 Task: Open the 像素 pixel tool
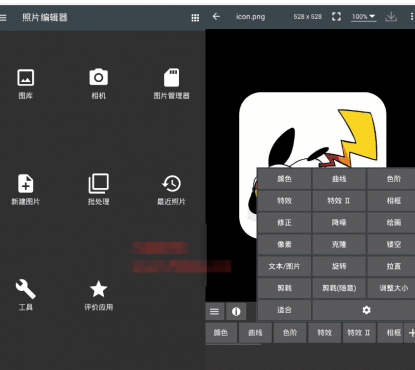284,244
